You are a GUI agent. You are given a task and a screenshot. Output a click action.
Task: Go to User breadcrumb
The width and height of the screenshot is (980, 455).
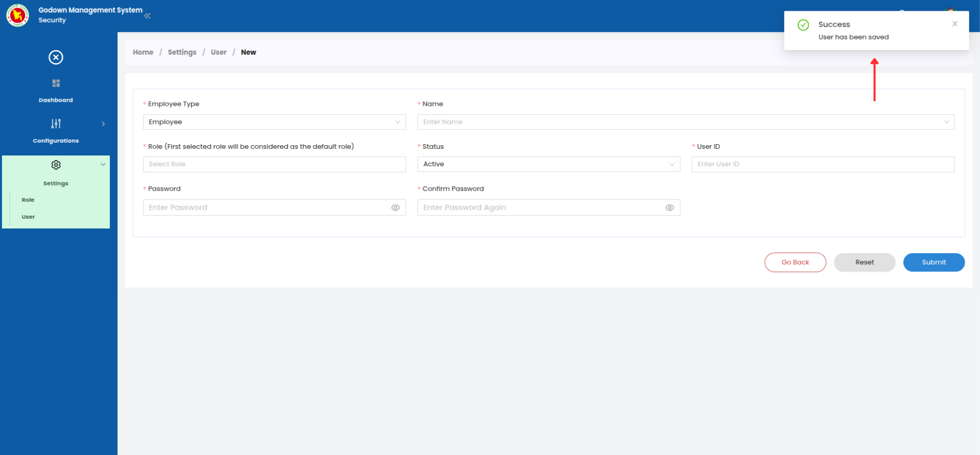[219, 52]
